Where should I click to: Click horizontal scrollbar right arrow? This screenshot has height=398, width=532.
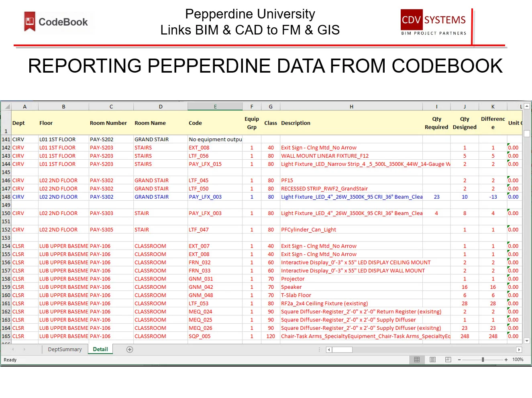point(519,349)
